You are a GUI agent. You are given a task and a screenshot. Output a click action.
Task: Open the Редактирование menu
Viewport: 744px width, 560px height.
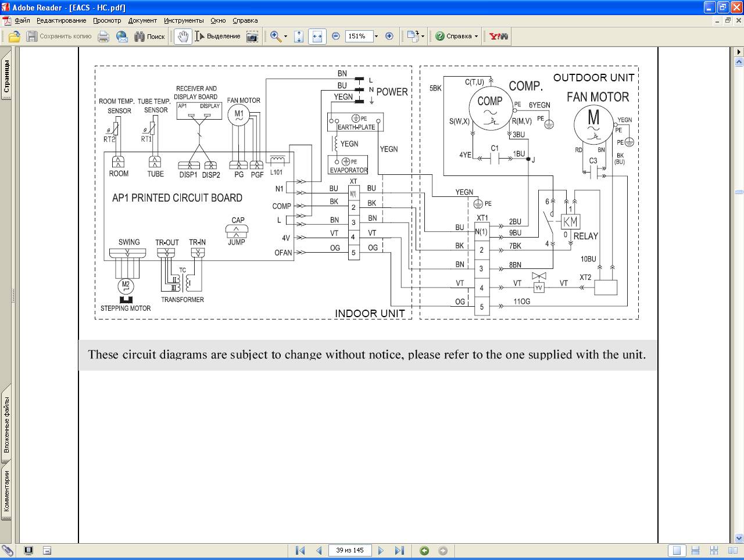tap(61, 20)
